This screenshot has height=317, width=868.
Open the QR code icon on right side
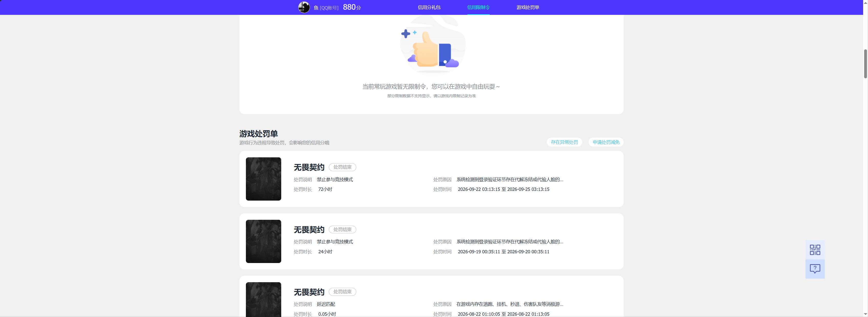[815, 250]
